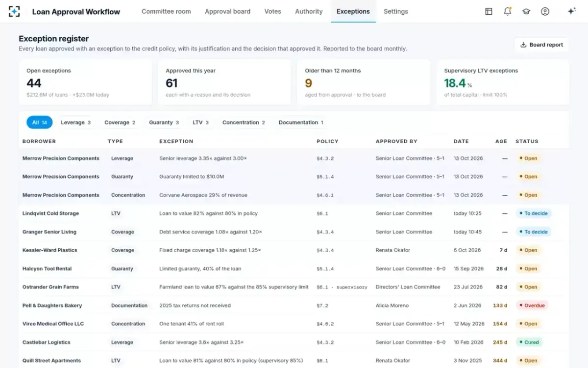Click 2025 tax returns not received exception
Viewport: 588px width, 368px height.
tap(195, 305)
